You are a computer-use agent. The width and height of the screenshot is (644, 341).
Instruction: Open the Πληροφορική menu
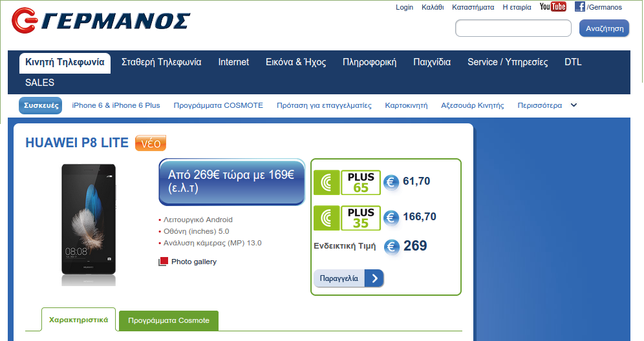pos(369,62)
